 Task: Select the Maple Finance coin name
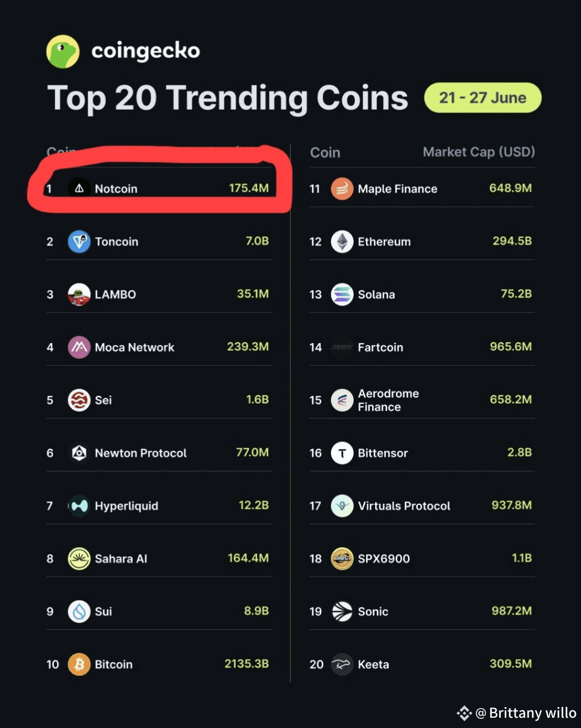(397, 189)
